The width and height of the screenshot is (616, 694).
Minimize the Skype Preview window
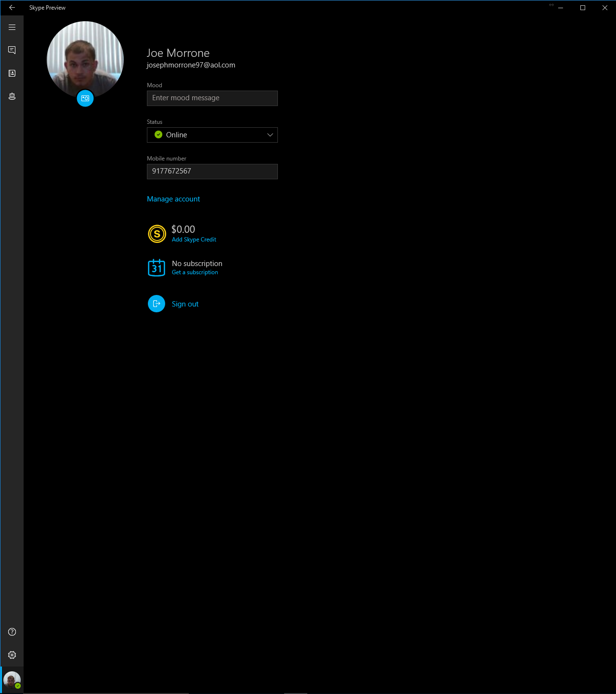[x=561, y=8]
